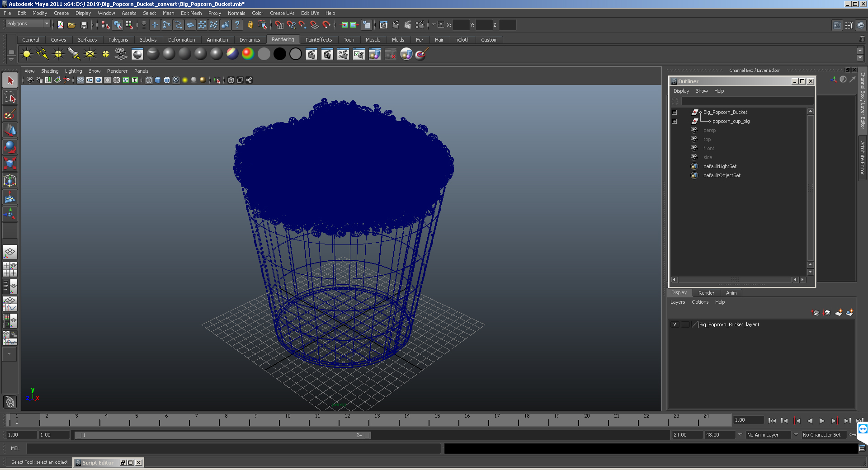Click Save Scene disk icon
The height and width of the screenshot is (470, 868).
pos(84,25)
